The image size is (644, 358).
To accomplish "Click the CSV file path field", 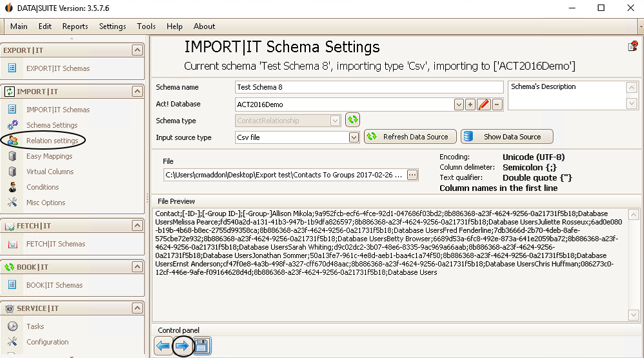I will [285, 175].
